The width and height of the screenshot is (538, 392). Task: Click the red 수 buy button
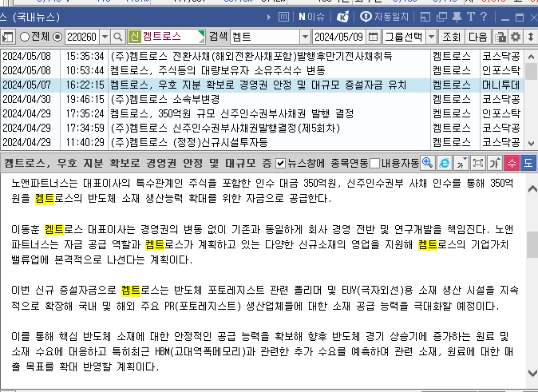point(511,163)
